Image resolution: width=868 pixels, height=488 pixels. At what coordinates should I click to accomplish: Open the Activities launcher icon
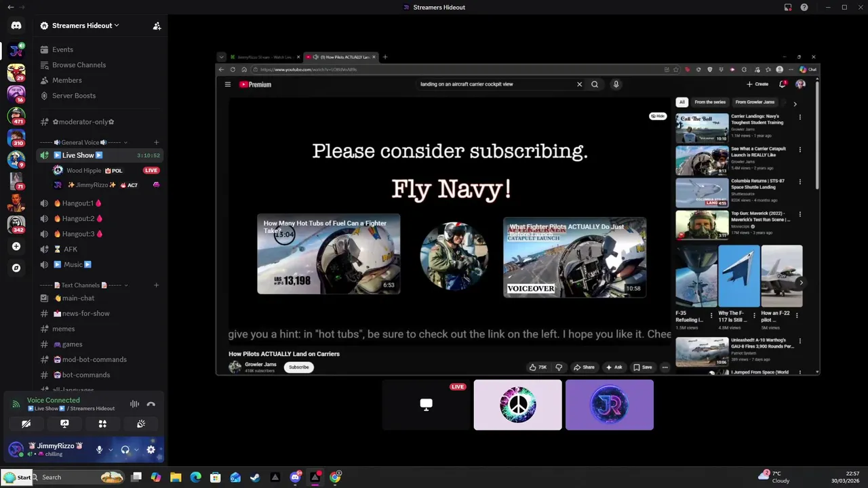[102, 424]
